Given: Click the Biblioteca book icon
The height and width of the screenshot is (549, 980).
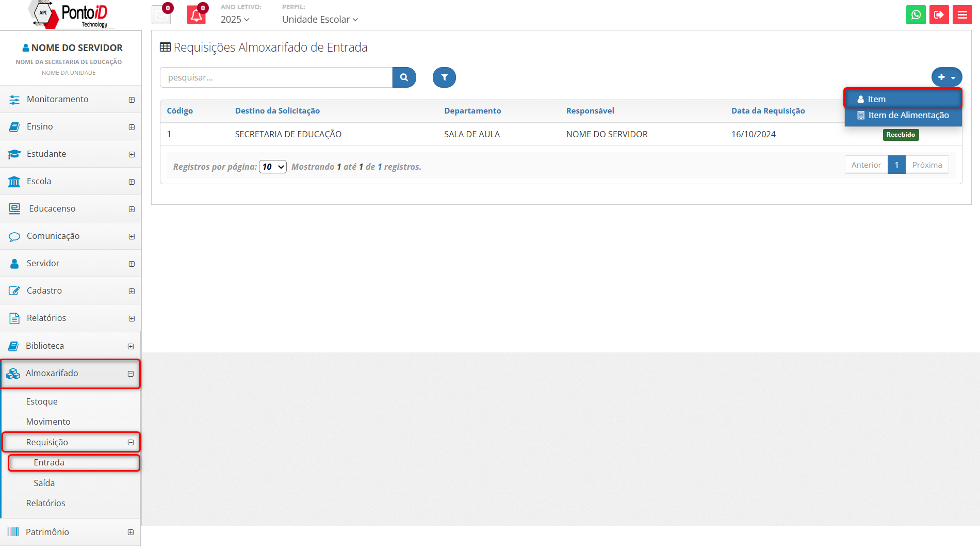Looking at the screenshot, I should click(x=13, y=346).
